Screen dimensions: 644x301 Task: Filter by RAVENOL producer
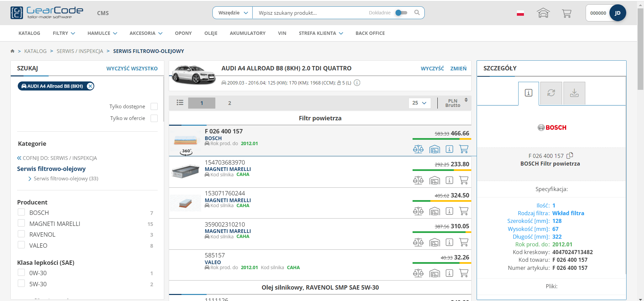pos(21,234)
